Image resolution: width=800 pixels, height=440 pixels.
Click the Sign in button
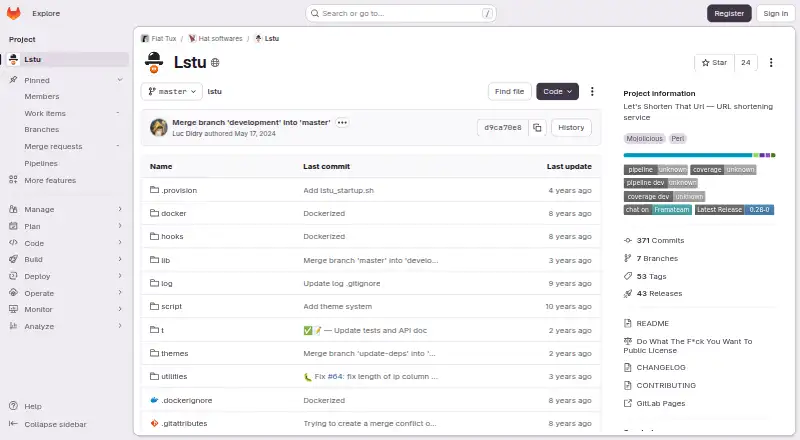[x=776, y=13]
